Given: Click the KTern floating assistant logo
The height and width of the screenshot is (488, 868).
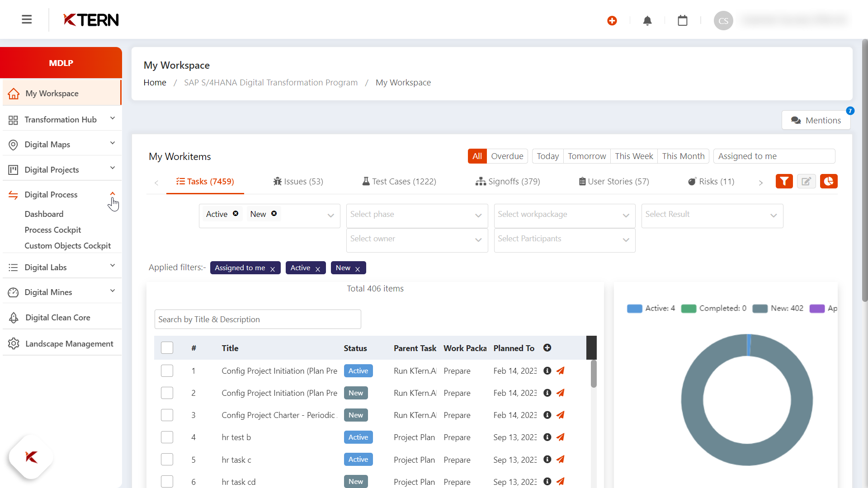Looking at the screenshot, I should click(x=31, y=457).
